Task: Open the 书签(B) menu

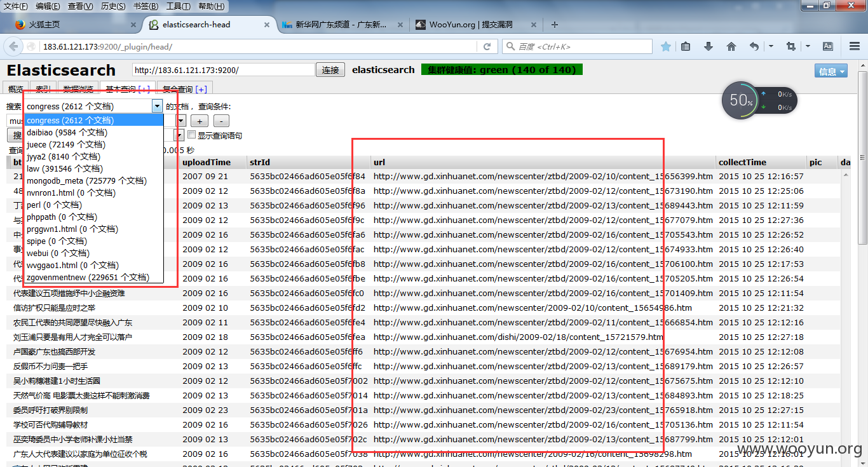Action: (146, 6)
